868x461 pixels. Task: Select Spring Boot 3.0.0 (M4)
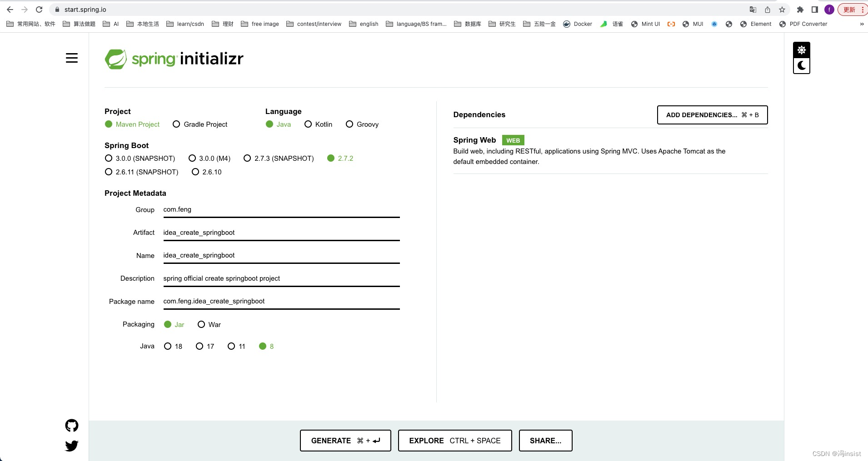click(210, 159)
